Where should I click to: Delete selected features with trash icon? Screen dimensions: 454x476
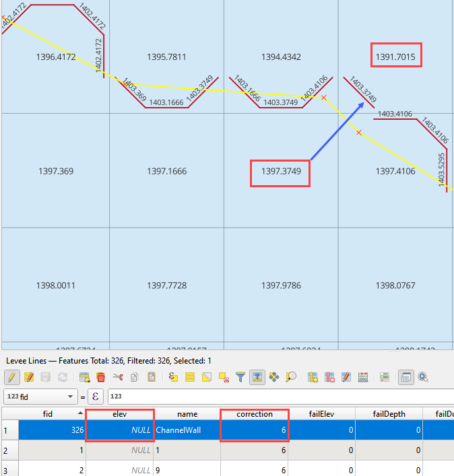click(x=101, y=377)
